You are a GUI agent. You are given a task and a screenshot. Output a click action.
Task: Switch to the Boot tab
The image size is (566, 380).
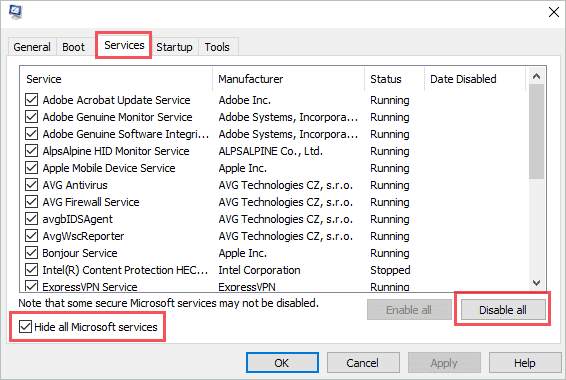pyautogui.click(x=73, y=47)
